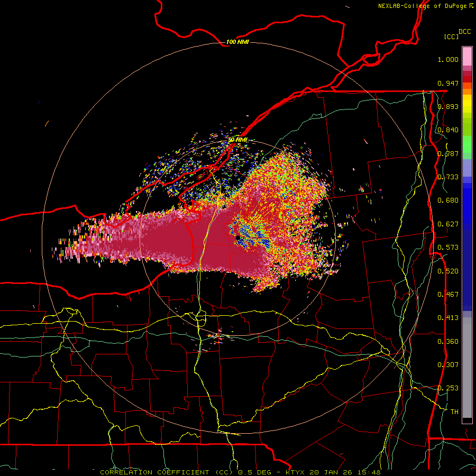Select the 0.787 scale value
The height and width of the screenshot is (476, 476).
[x=448, y=153]
